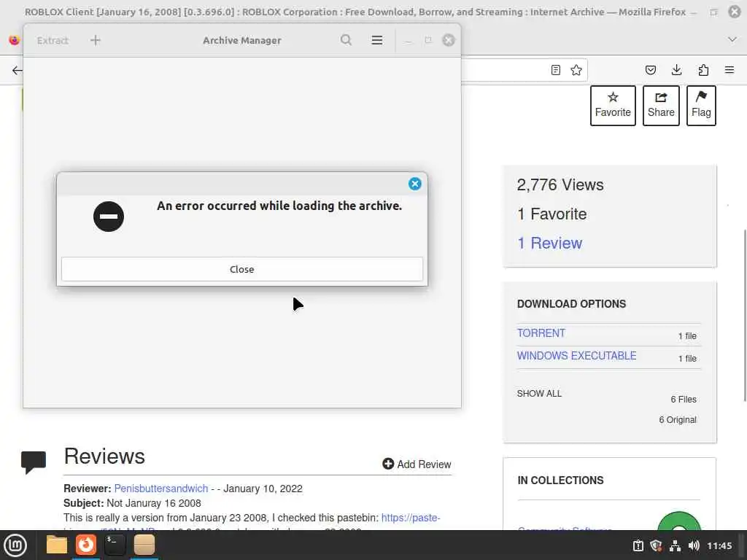Click the 11:45 clock in panel
Screen dimensions: 747x560
pos(719,545)
